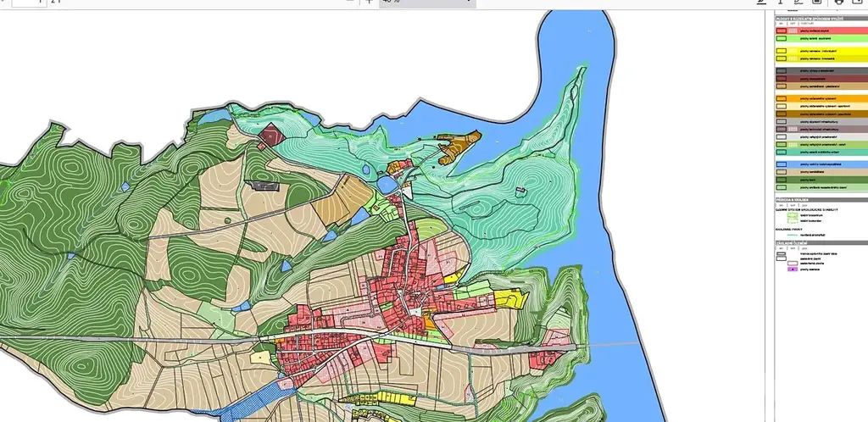This screenshot has width=868, height=422.
Task: Zoom out with the minus button
Action: 349,3
